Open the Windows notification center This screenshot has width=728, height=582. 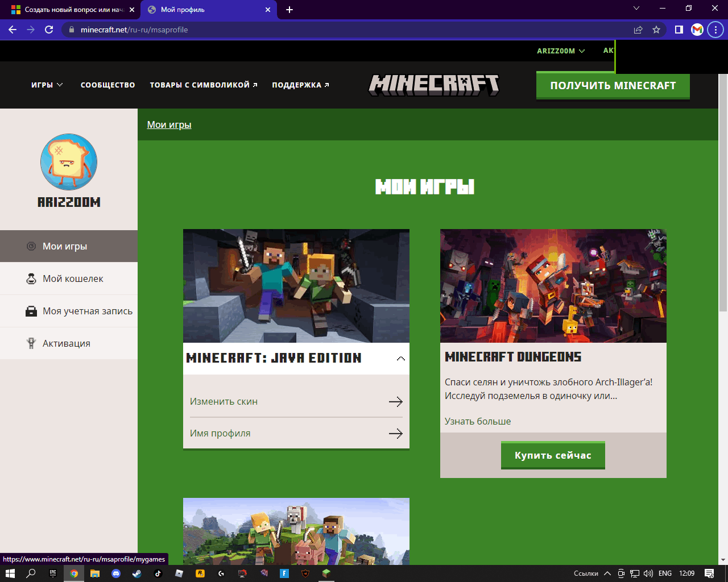709,573
